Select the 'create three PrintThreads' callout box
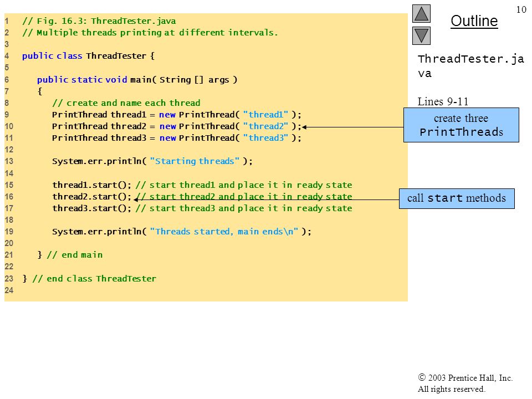The image size is (532, 399). (461, 125)
